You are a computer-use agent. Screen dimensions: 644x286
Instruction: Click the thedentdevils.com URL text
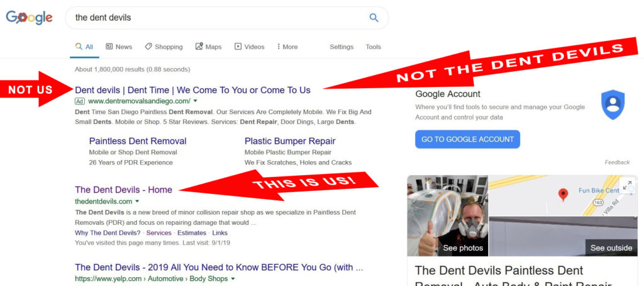point(104,202)
